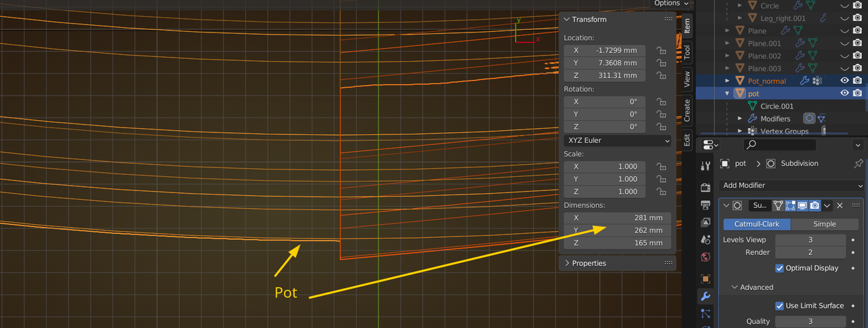Switch to the Tool sidebar tab
Image resolution: width=868 pixels, height=328 pixels.
click(686, 52)
